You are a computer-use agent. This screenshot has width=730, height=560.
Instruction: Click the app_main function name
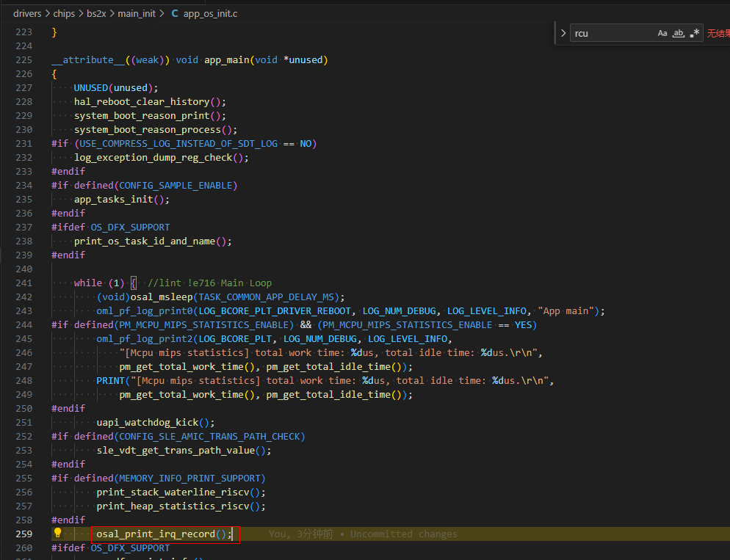(x=226, y=59)
